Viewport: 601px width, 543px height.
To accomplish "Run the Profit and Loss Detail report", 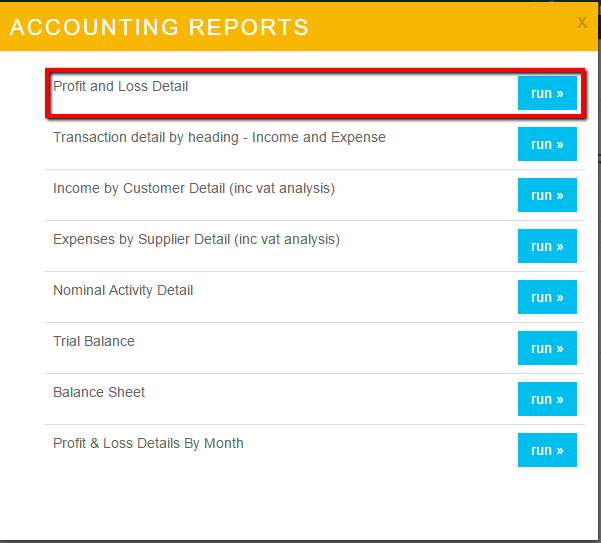I will (547, 93).
